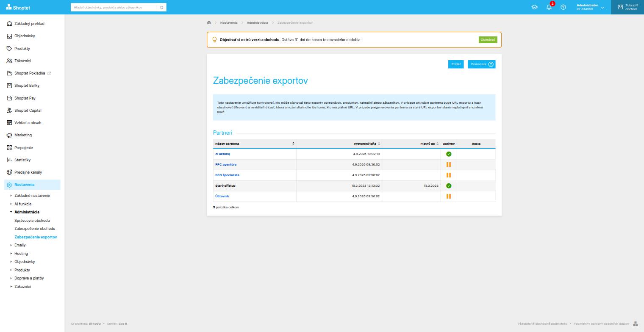This screenshot has height=332, width=644.
Task: Click the Marketing megaphone icon
Action: click(9, 135)
